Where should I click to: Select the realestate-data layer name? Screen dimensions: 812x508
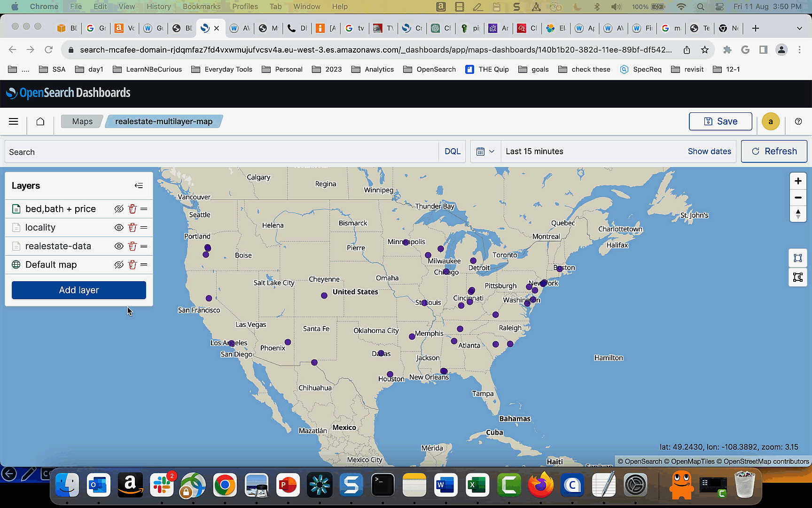pyautogui.click(x=58, y=246)
